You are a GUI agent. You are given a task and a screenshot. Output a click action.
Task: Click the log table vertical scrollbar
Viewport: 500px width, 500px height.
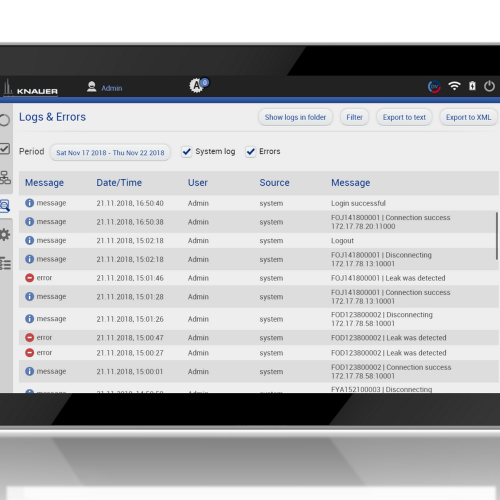[x=497, y=236]
